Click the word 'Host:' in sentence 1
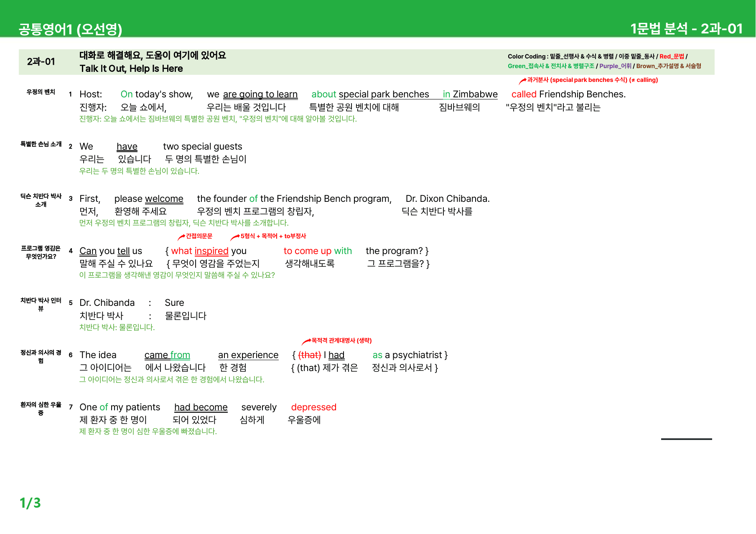Screen dimensions: 756x534 click(x=91, y=94)
